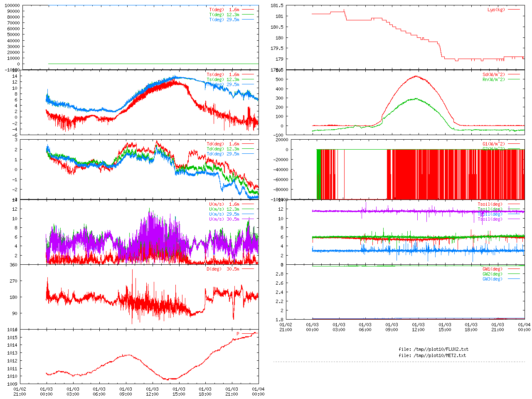This screenshot has width=532, height=399.
Task: Click the P legend label in pressure plot
Action: tap(238, 334)
